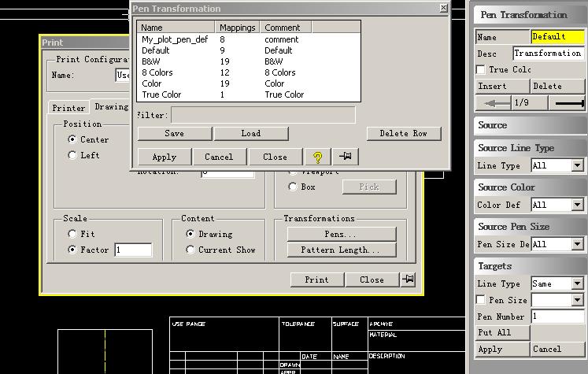Screen dimensions: 588x374
Task: Toggle Pen Size checkbox under Targets
Action: [x=480, y=300]
